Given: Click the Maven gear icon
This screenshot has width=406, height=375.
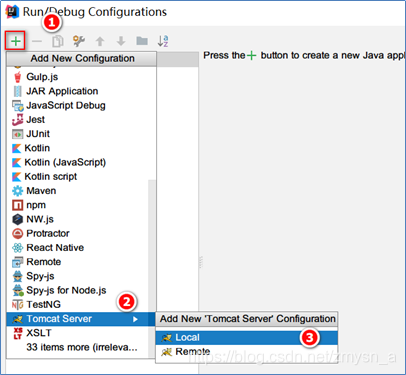Looking at the screenshot, I should [x=17, y=191].
